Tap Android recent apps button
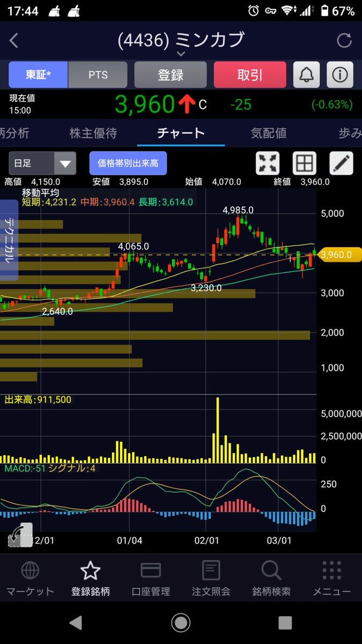The width and height of the screenshot is (362, 644). click(x=285, y=623)
